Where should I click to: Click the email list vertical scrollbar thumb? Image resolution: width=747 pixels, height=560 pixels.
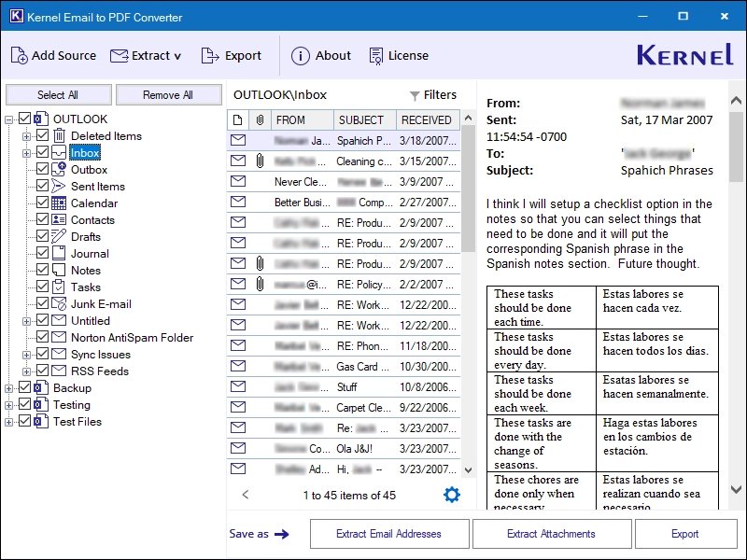[469, 189]
